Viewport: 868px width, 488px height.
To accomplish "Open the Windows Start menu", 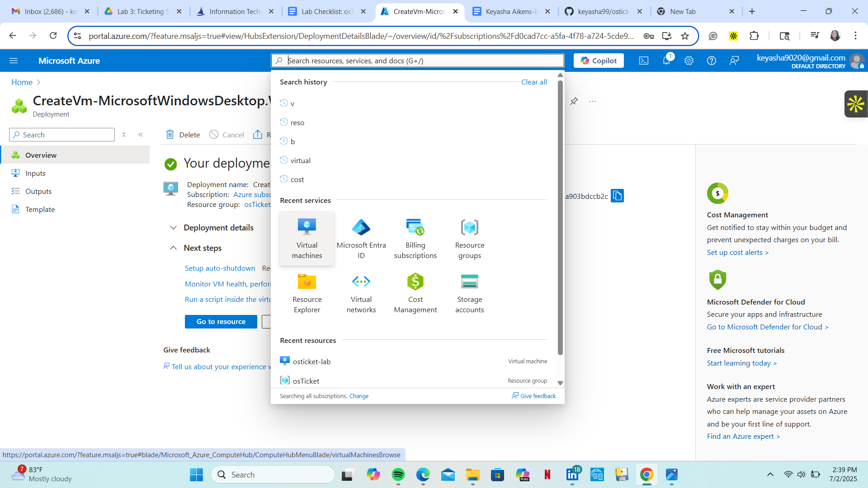I will [196, 474].
